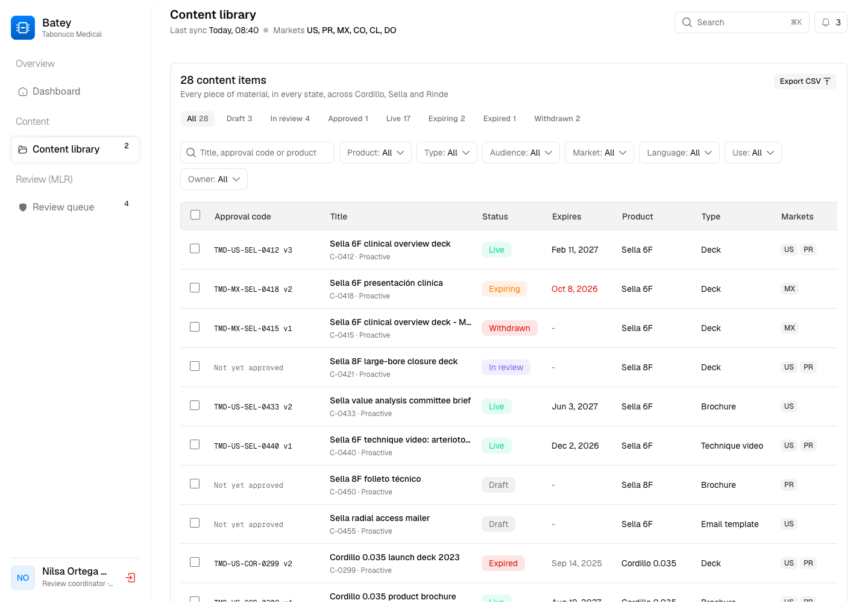The image size is (868, 603).
Task: Show the In review 4 tab
Action: (290, 119)
